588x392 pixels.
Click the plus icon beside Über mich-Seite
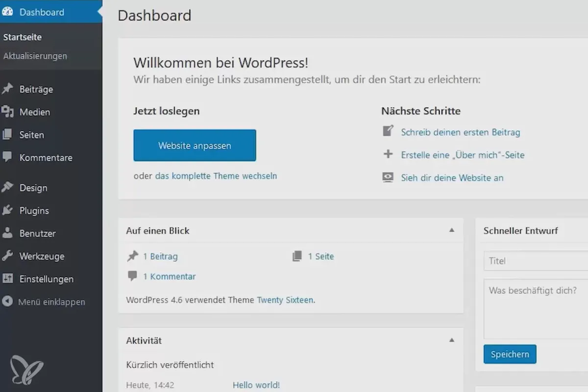click(x=388, y=154)
